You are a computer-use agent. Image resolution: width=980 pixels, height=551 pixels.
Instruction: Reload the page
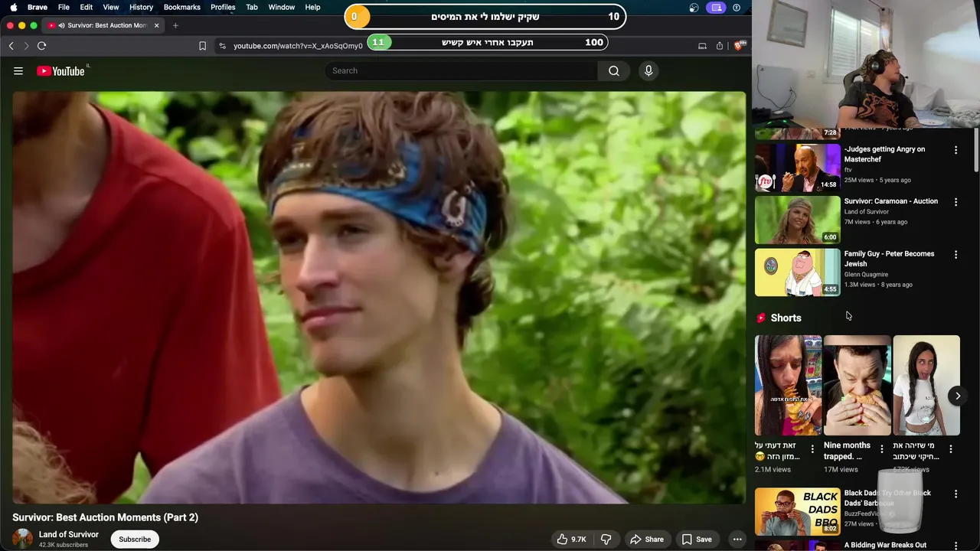pyautogui.click(x=42, y=46)
